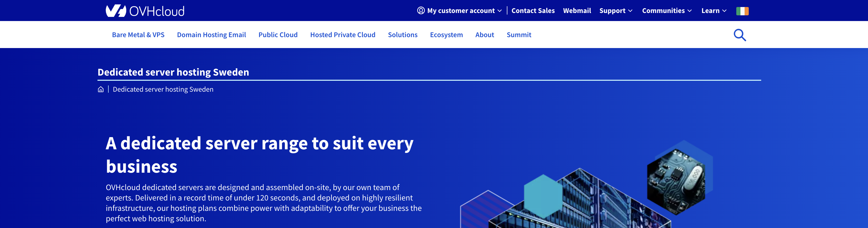Open the search magnifier icon

740,35
